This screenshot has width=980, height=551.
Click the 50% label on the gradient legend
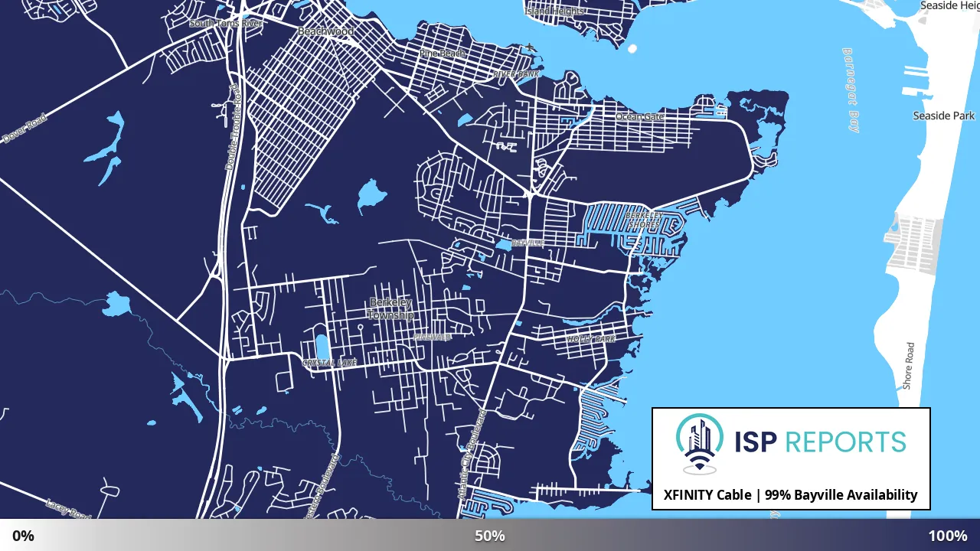pos(490,536)
